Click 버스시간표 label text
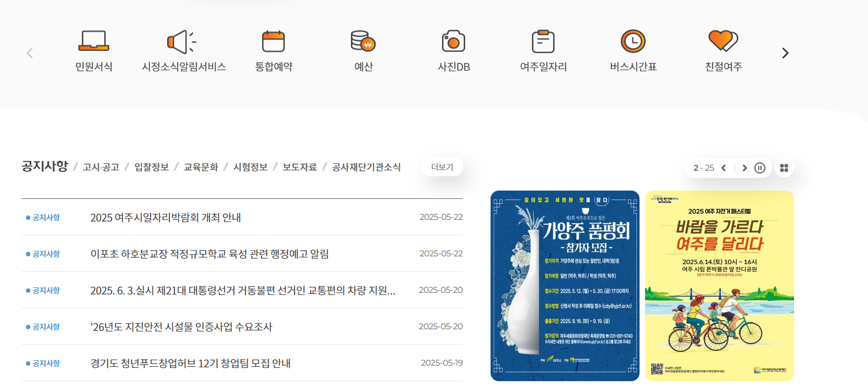The height and width of the screenshot is (390, 868). pyautogui.click(x=633, y=67)
